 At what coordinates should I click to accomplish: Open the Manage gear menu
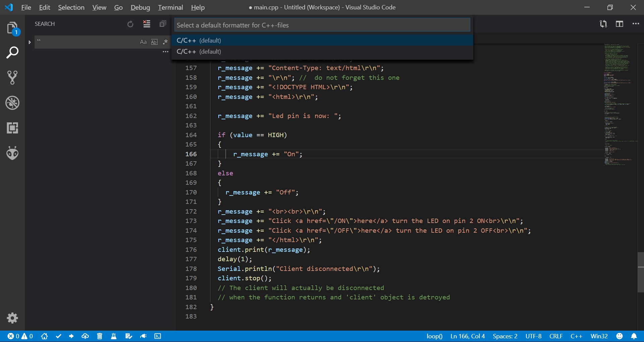coord(12,318)
